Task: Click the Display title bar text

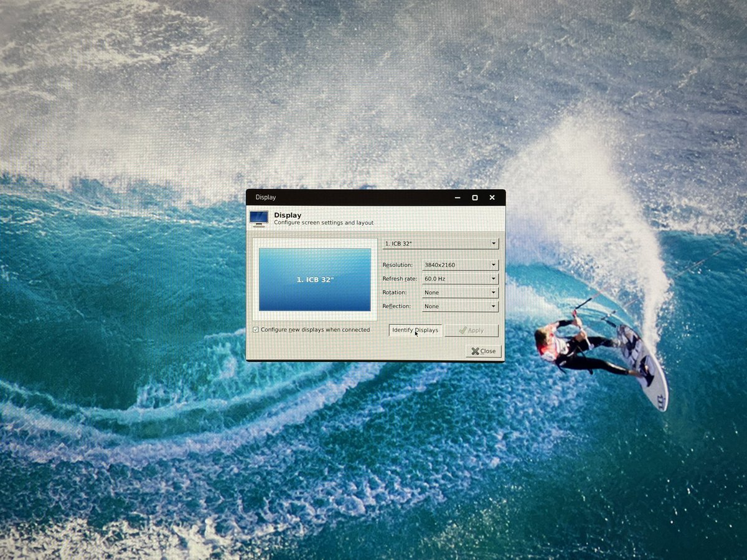Action: (x=266, y=197)
